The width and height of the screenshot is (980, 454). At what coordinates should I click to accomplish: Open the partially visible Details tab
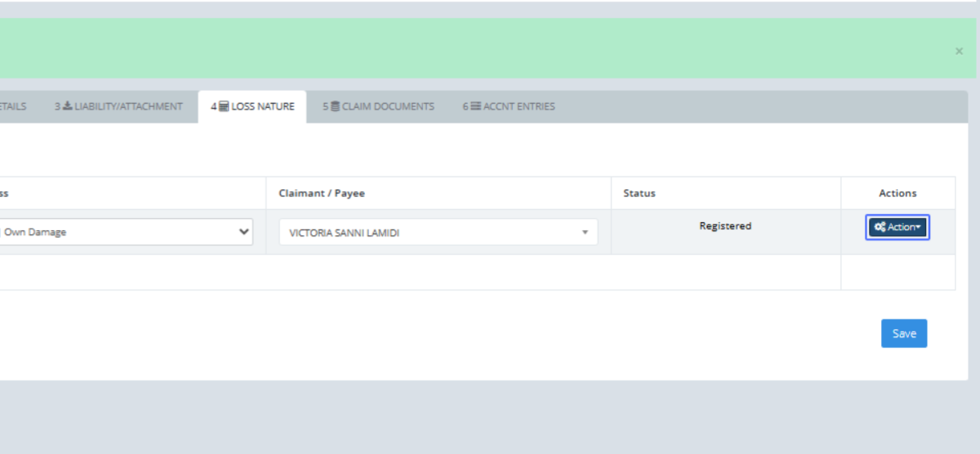(x=13, y=106)
